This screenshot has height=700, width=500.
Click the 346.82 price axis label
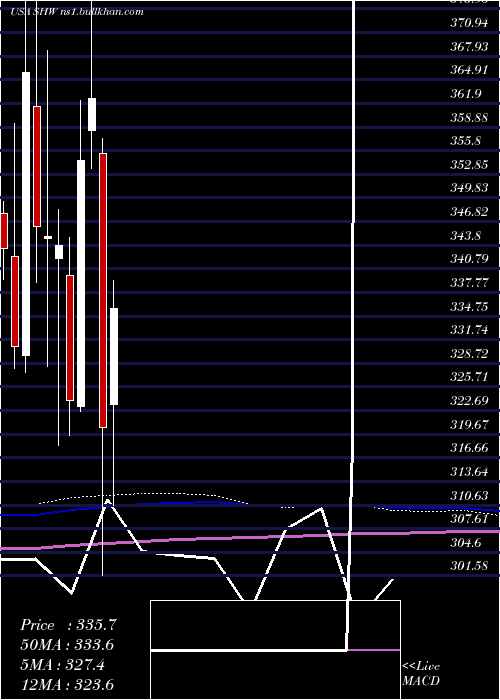click(x=469, y=212)
